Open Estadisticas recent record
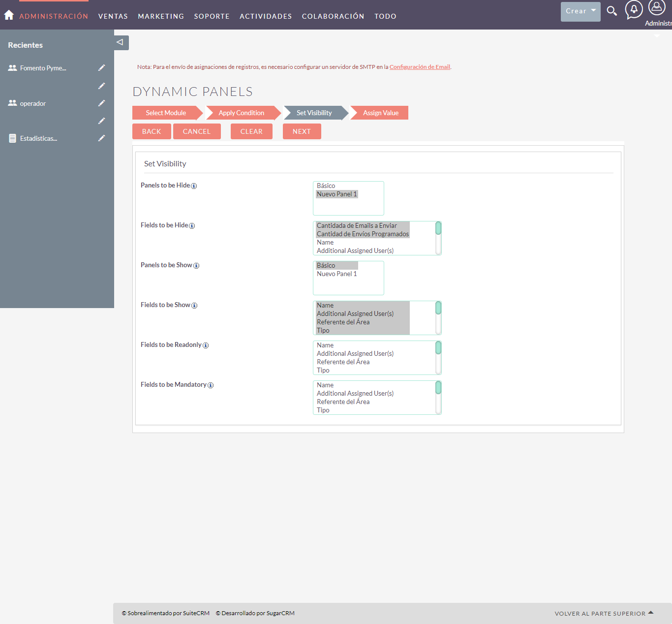Screen dimensions: 672x624 pos(38,138)
